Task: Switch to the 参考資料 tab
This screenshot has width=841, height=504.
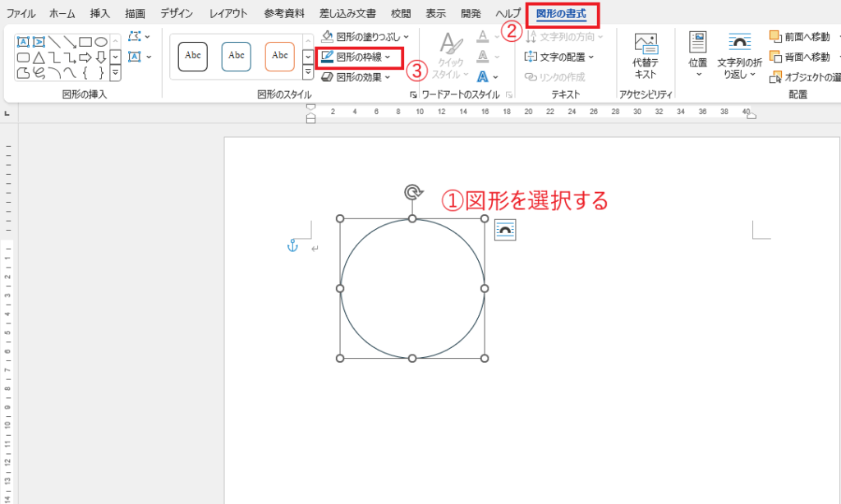Action: (283, 13)
